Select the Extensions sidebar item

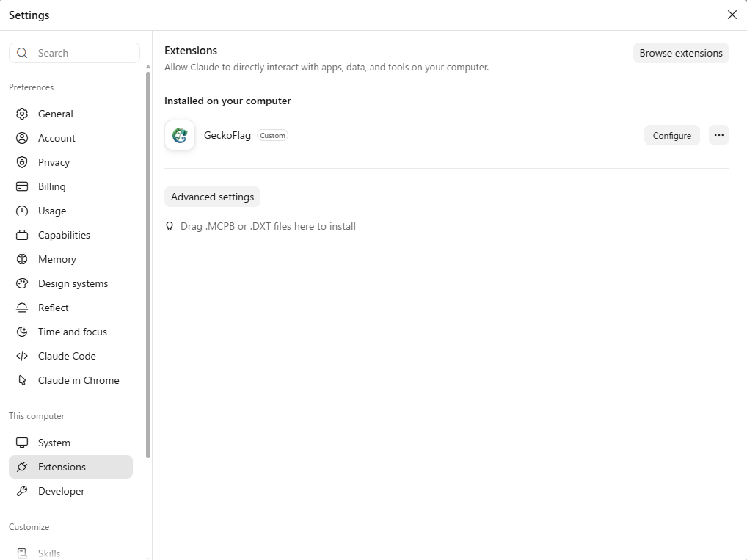coord(70,467)
